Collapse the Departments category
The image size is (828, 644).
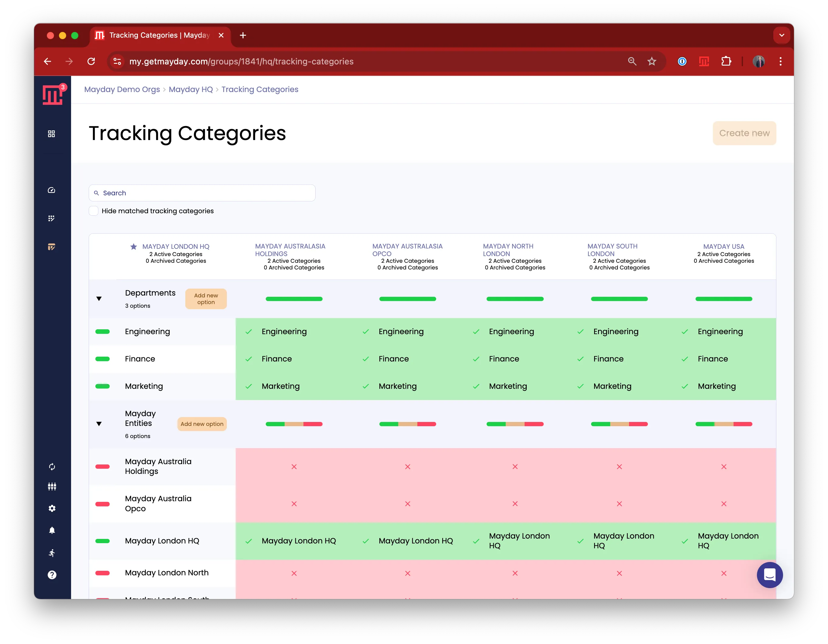[99, 299]
